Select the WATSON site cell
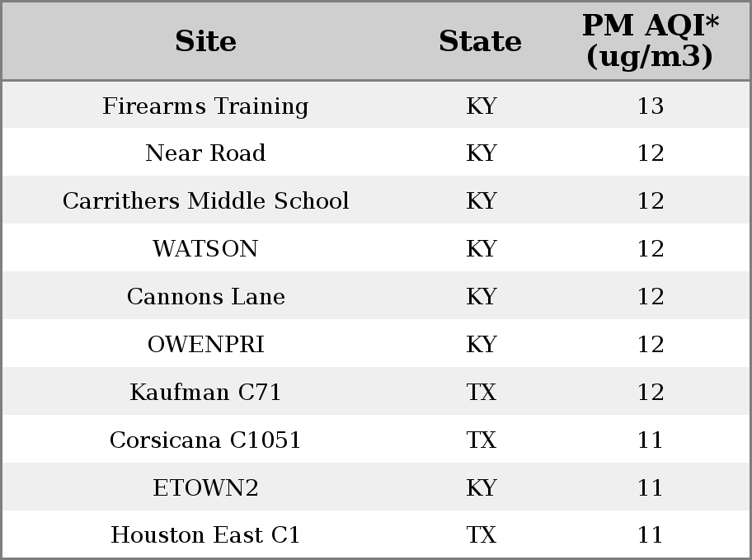The image size is (752, 560). [x=205, y=248]
